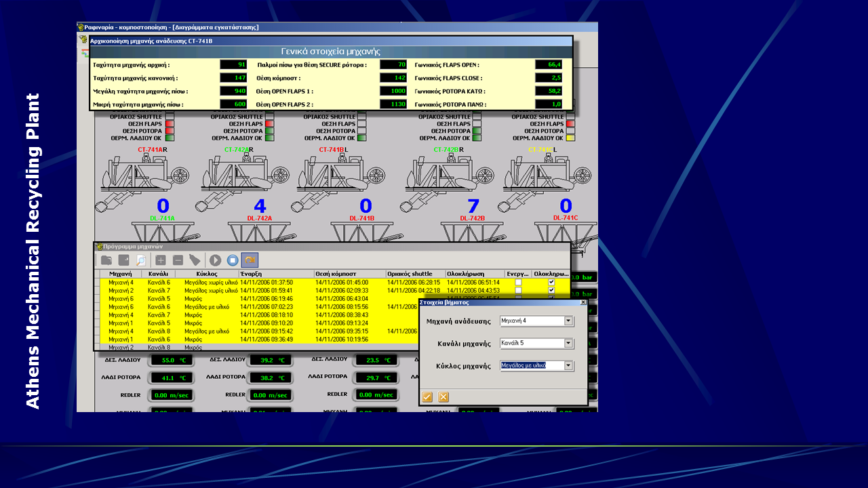Toggle Ολοκληρω checkbox in first table row
The width and height of the screenshot is (868, 488).
(x=551, y=282)
